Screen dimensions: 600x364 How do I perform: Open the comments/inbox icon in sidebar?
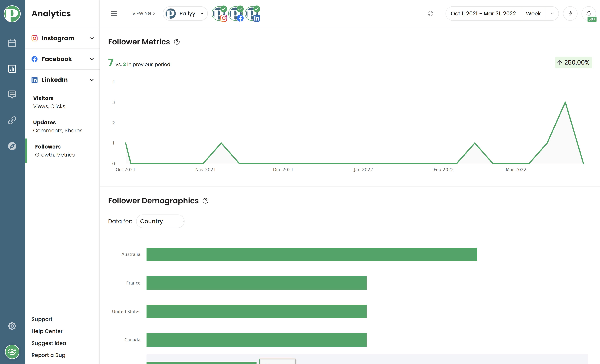click(x=12, y=94)
